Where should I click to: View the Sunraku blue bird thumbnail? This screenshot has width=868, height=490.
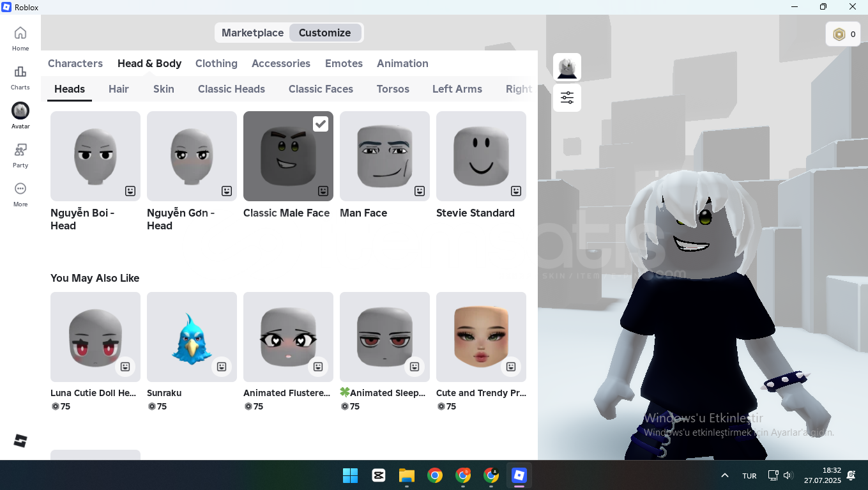pos(192,337)
